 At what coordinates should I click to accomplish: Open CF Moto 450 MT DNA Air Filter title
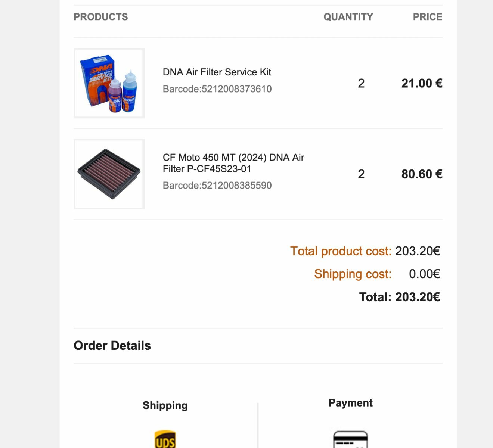click(233, 163)
